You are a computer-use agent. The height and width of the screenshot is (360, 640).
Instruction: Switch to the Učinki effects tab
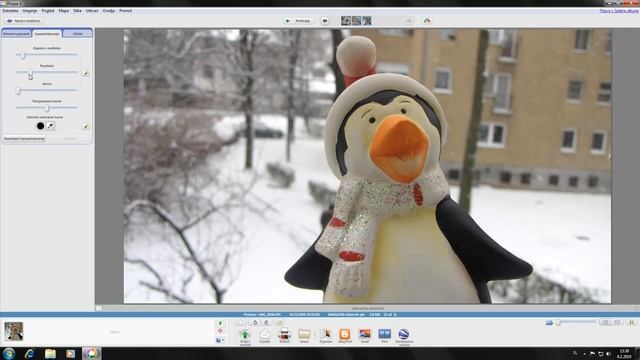tap(78, 33)
